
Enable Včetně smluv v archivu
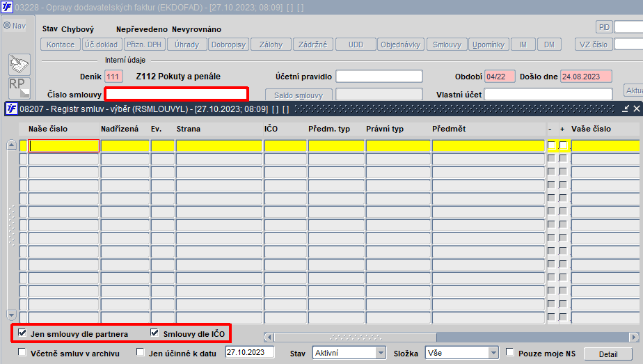point(22,352)
